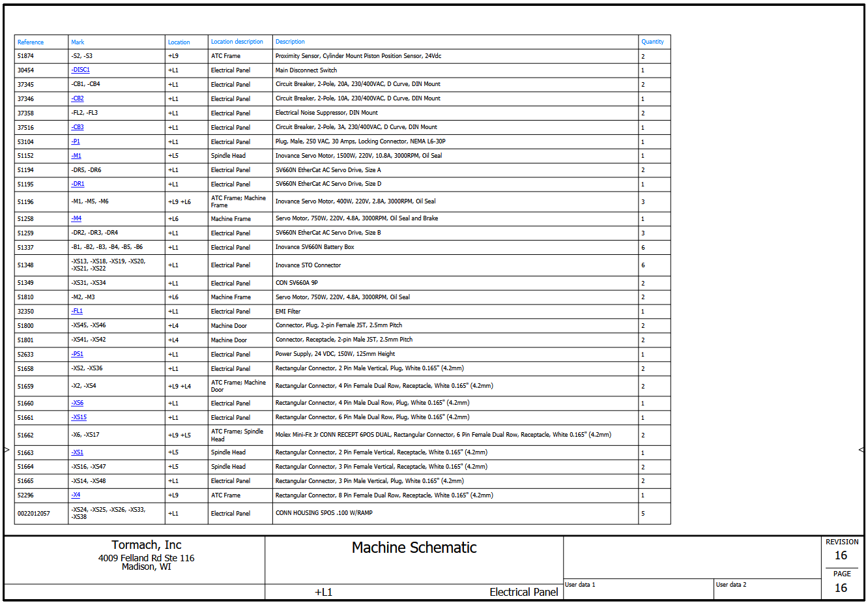Image resolution: width=868 pixels, height=603 pixels.
Task: Jump to the -DR1 servo drive link
Action: [78, 184]
